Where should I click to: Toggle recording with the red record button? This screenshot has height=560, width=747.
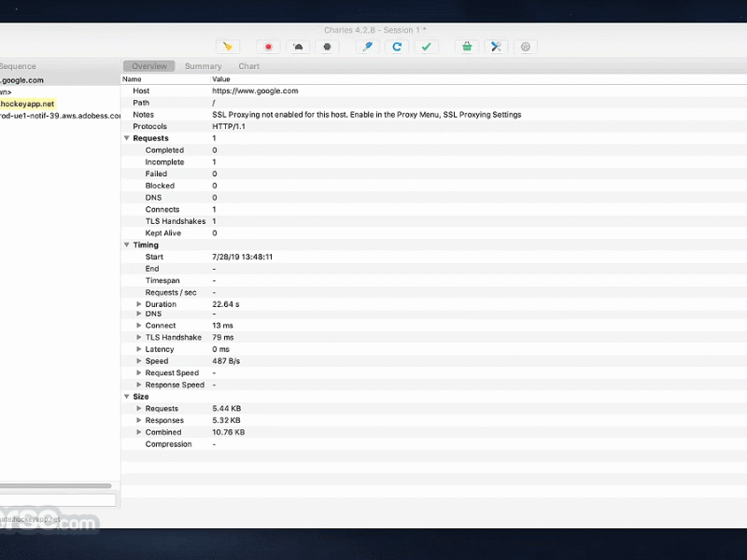[x=268, y=47]
